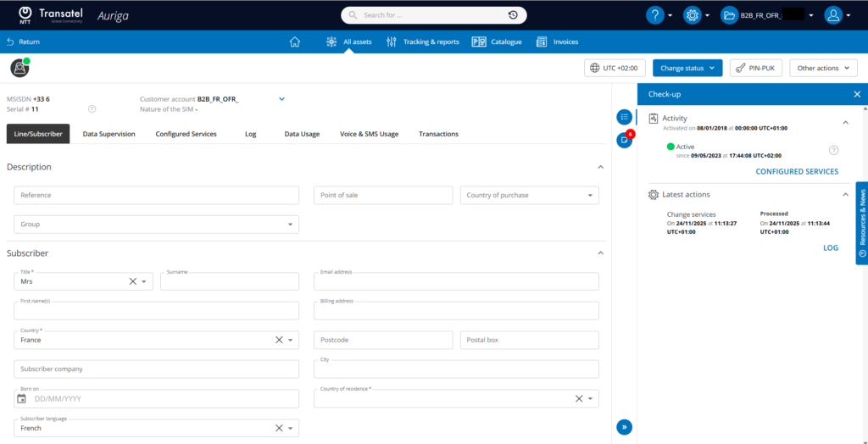
Task: Click the Subscriber company field
Action: tap(156, 369)
